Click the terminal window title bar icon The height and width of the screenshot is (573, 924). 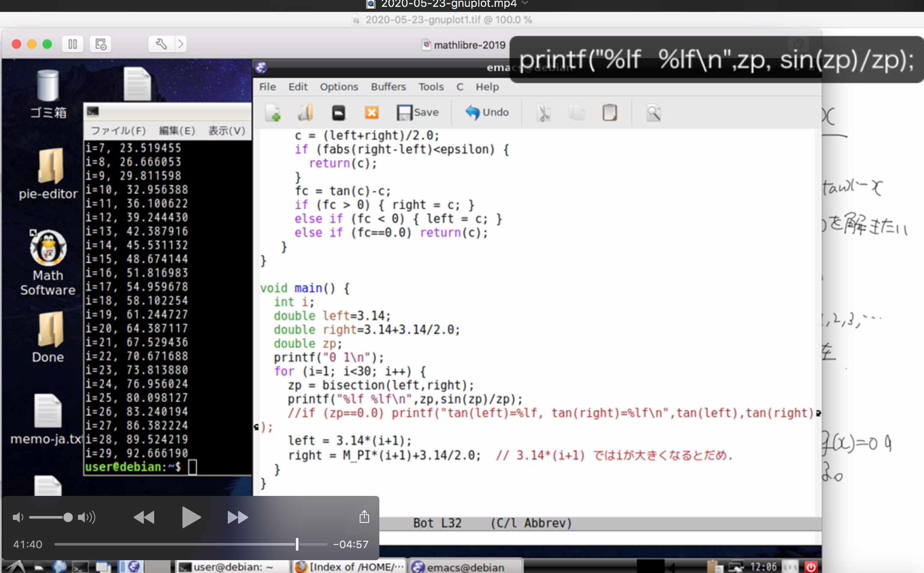click(93, 111)
